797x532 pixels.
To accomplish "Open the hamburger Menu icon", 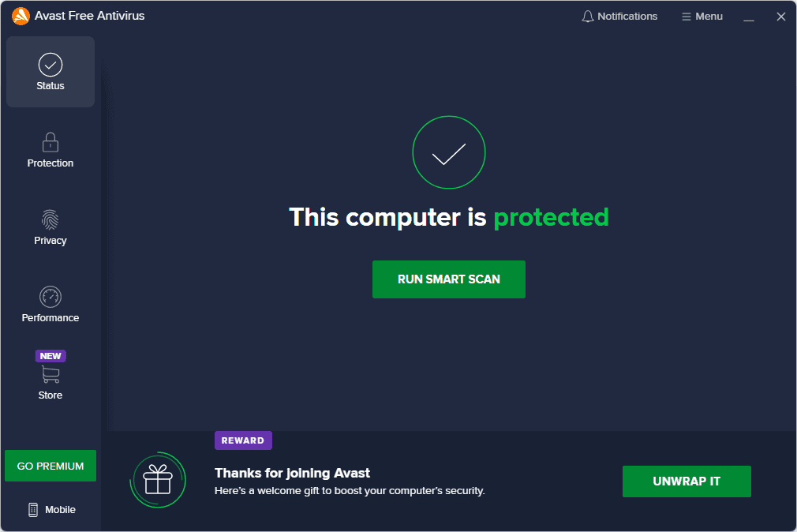I will [x=687, y=17].
